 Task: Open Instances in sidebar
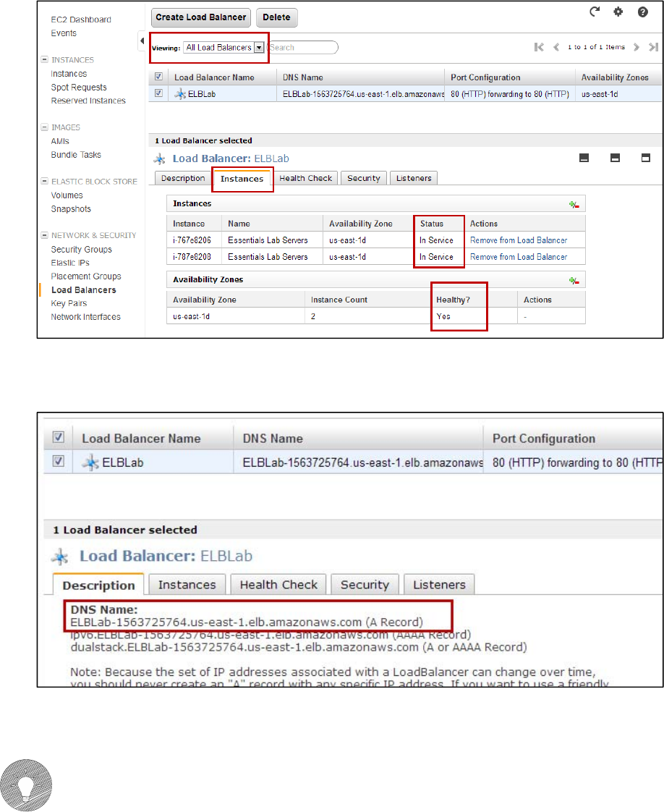[69, 74]
